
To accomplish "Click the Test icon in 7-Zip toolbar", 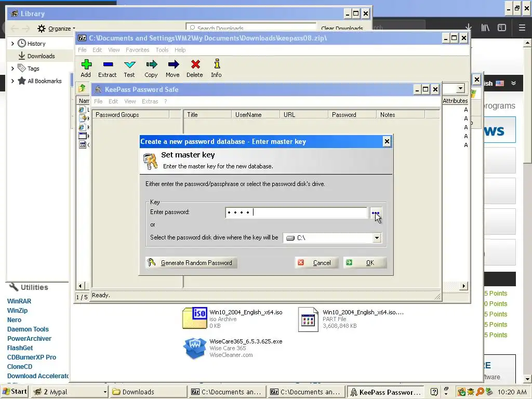I will (129, 64).
